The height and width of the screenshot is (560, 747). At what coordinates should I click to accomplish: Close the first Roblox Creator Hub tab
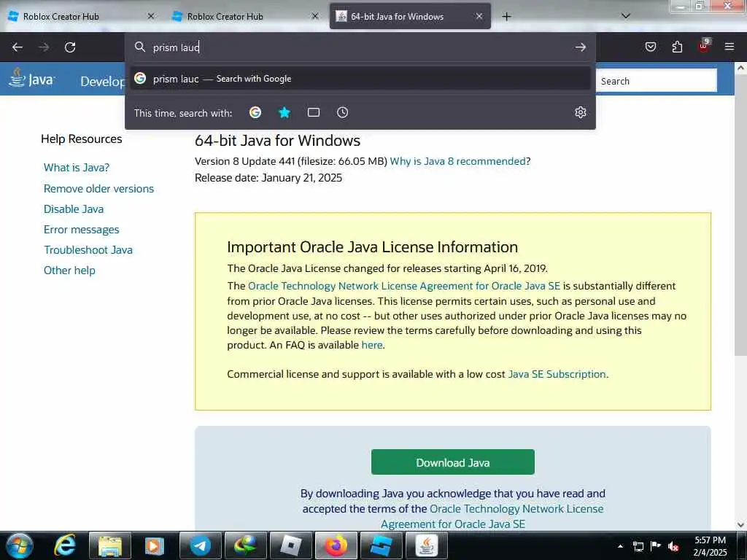(151, 16)
